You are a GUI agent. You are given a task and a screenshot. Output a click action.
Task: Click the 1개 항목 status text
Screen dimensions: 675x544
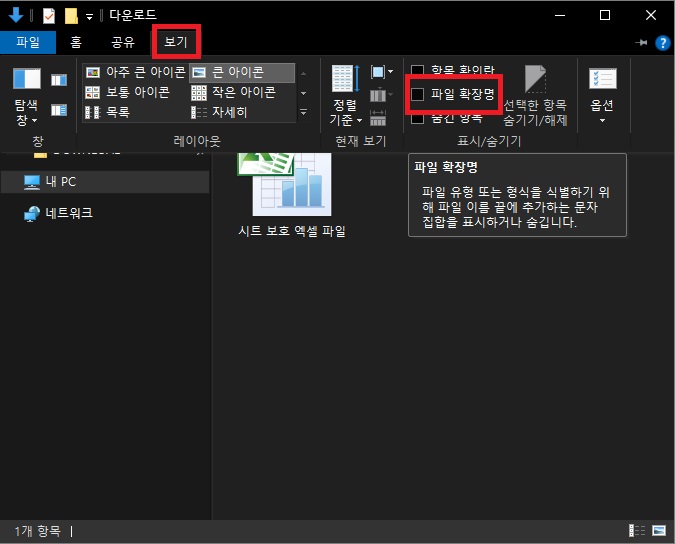tap(37, 531)
